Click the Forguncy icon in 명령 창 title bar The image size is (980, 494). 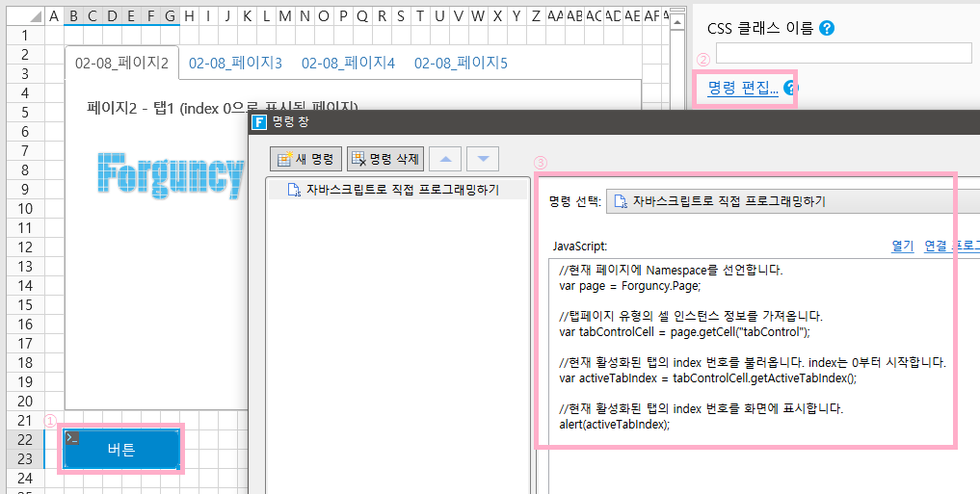coord(258,122)
